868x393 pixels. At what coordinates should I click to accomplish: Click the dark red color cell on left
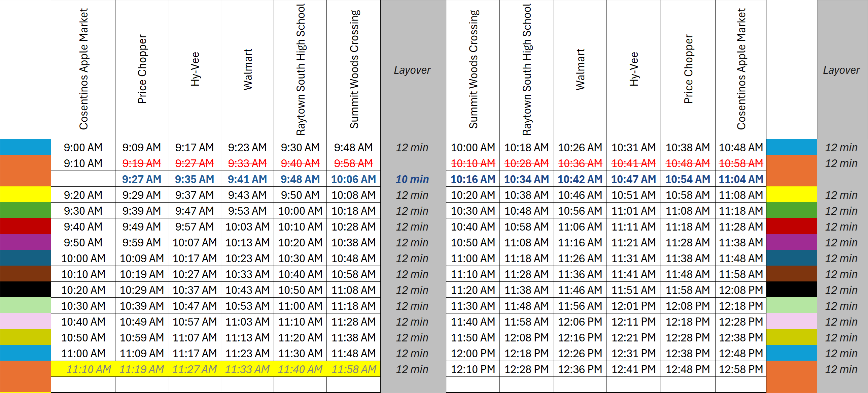click(x=25, y=226)
